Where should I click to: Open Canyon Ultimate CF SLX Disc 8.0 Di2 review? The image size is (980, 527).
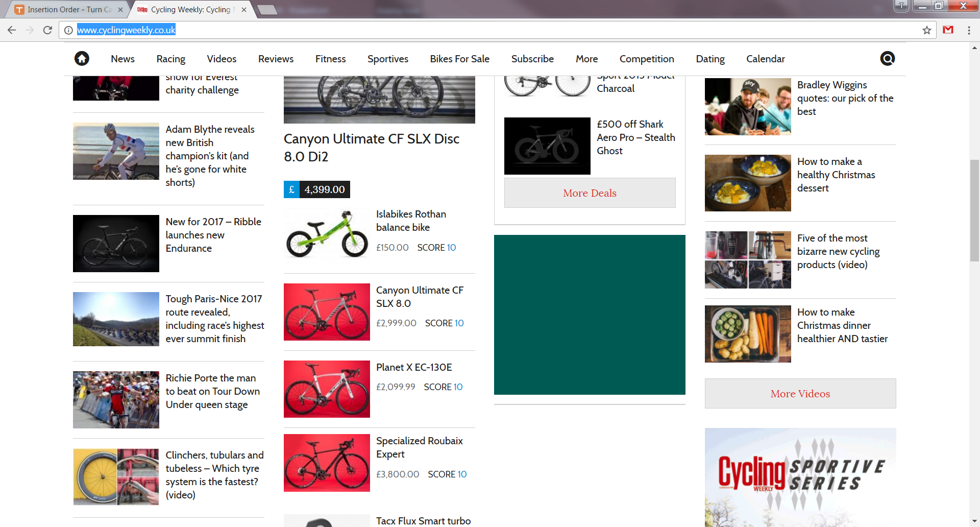pyautogui.click(x=372, y=148)
